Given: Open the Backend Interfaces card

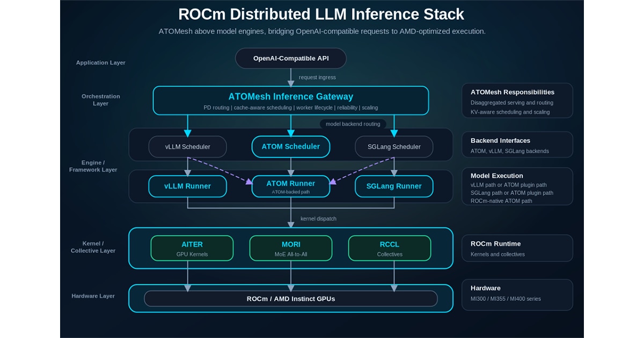Looking at the screenshot, I should tap(517, 145).
